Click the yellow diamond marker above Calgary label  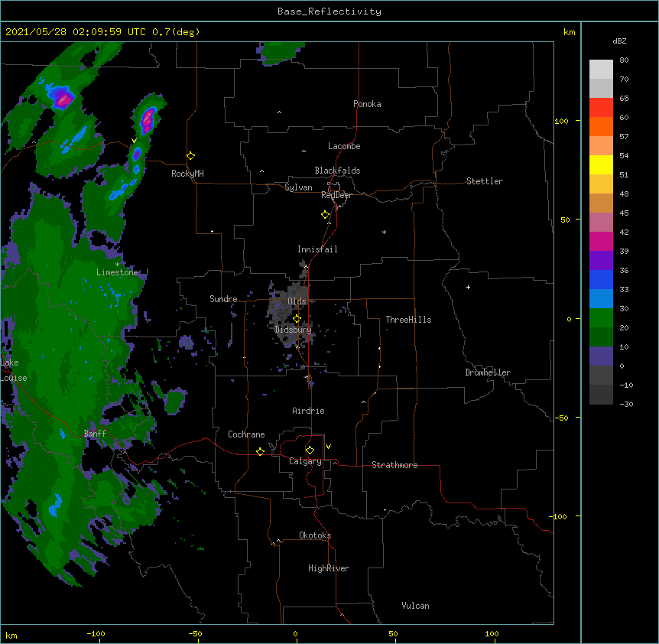310,450
